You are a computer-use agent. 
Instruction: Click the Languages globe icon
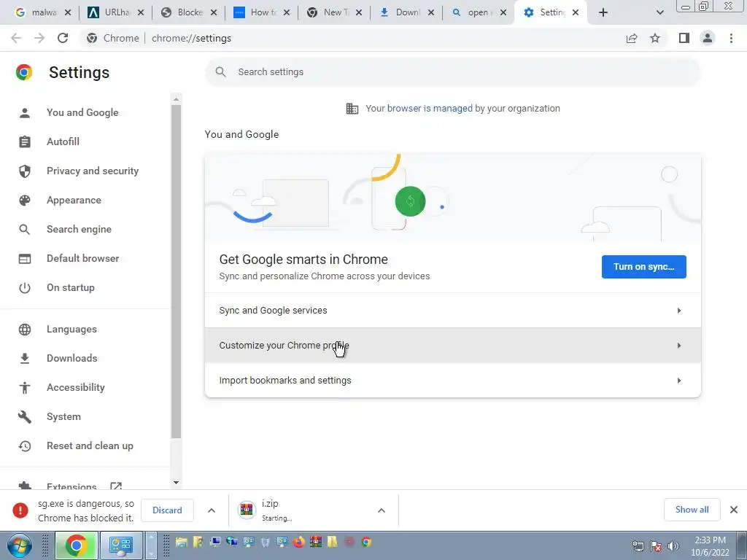[25, 330]
